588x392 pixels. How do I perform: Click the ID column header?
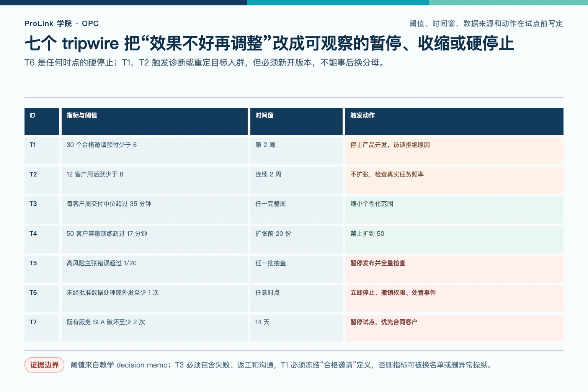pos(42,121)
